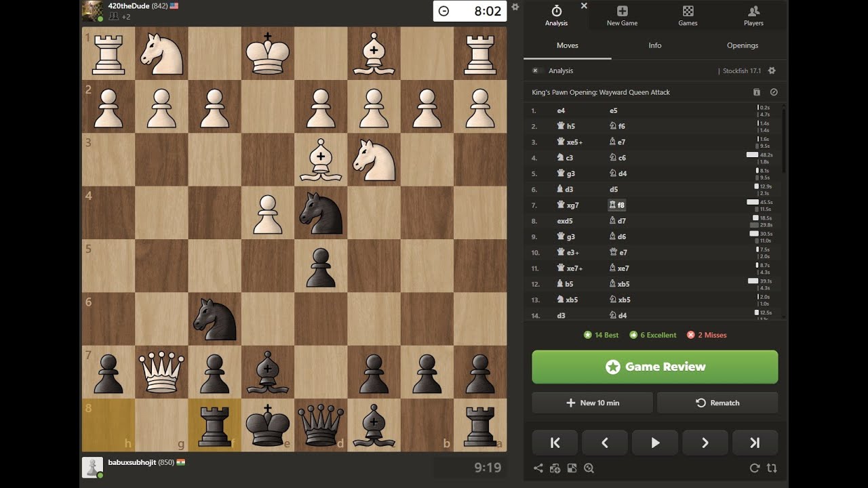Open the 420theDude player profile name
The height and width of the screenshot is (488, 868).
click(129, 5)
